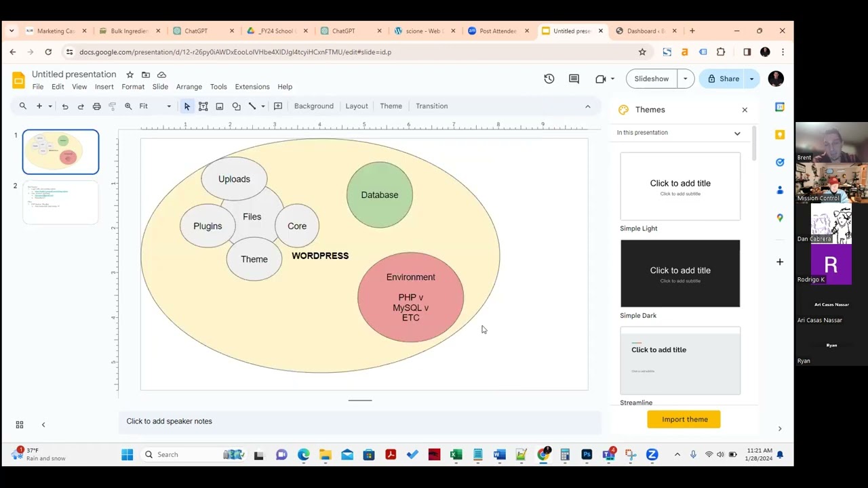Open the Help menu
Screen dimensions: 868x488
(x=285, y=87)
